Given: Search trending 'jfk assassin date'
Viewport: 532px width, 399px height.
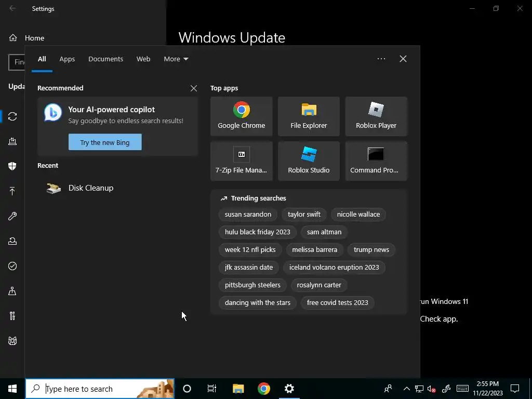Looking at the screenshot, I should point(249,268).
